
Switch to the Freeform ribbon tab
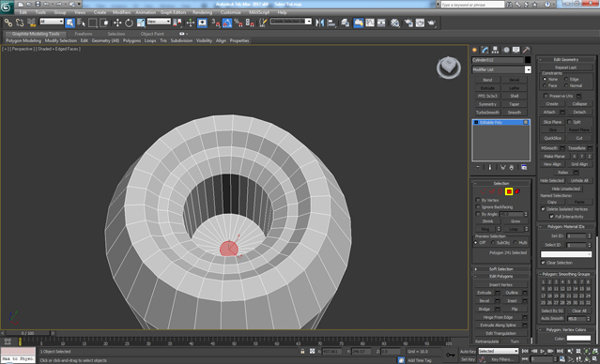click(84, 34)
